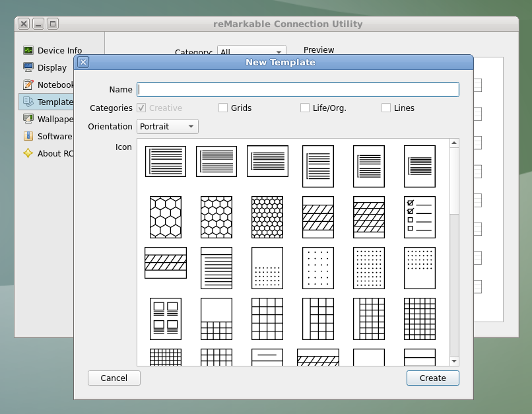
Task: Select the portrait small-lines icon in top row
Action: coord(420,166)
